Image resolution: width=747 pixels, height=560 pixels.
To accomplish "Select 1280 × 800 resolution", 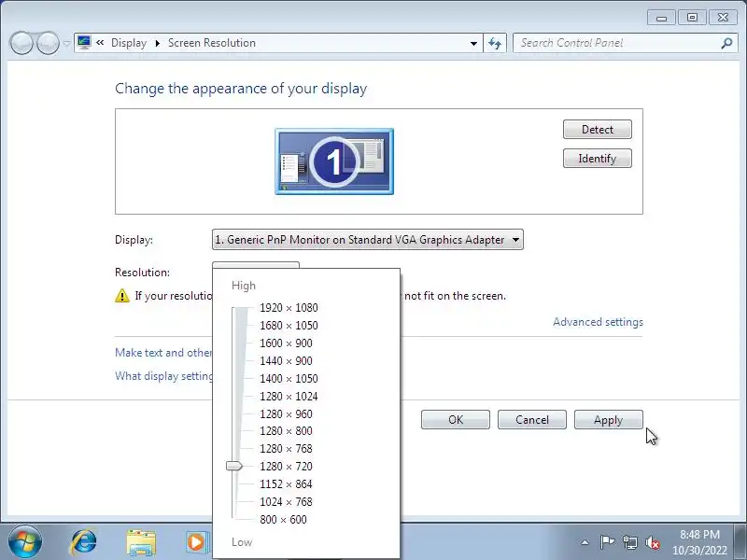I will pos(286,431).
